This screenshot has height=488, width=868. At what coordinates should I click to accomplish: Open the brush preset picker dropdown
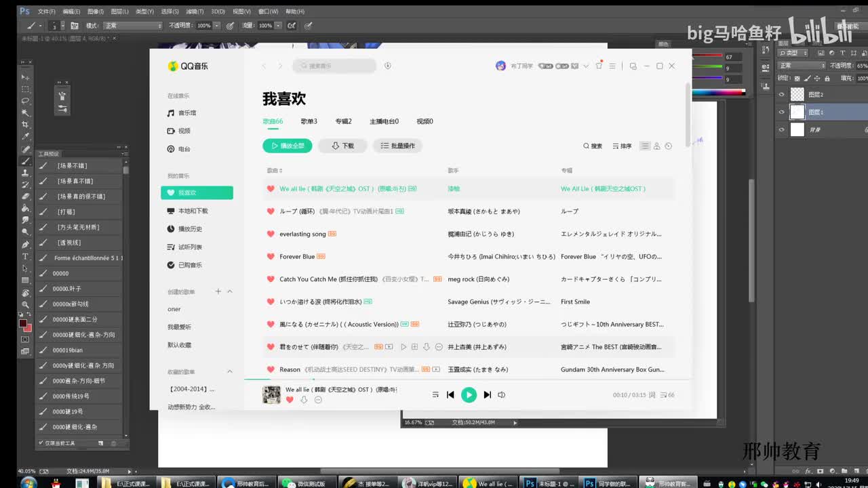tap(63, 25)
